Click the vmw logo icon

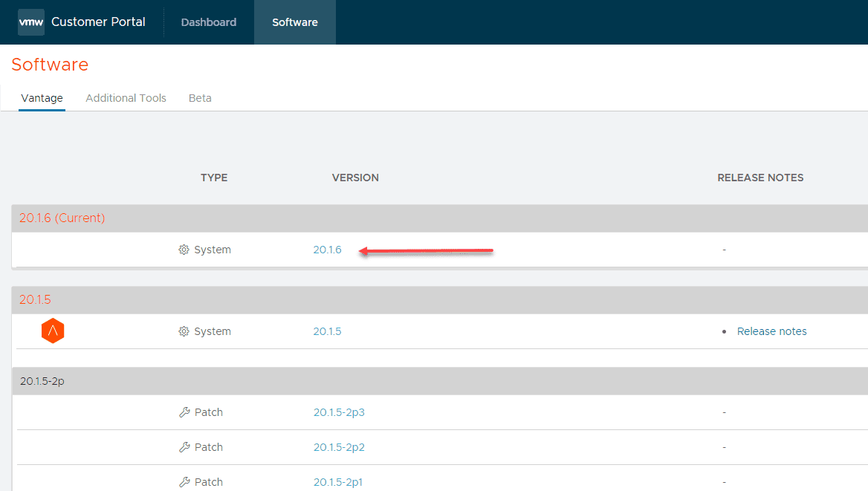[31, 22]
